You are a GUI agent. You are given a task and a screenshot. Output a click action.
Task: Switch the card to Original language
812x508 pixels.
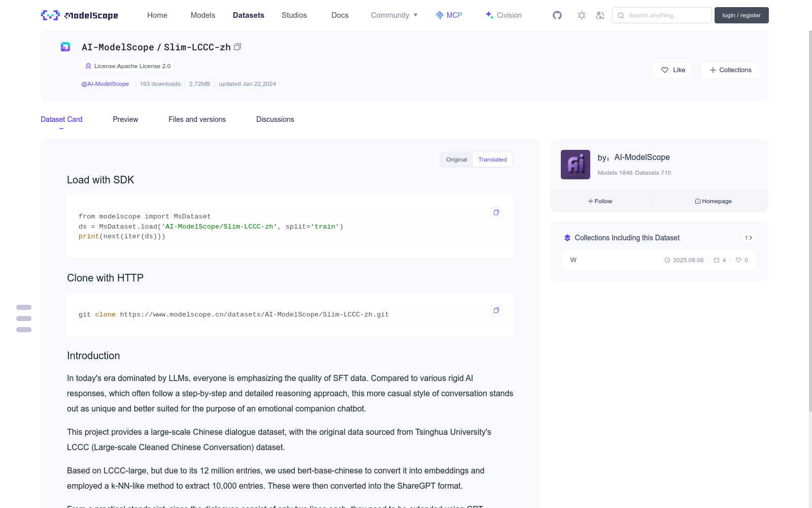(x=457, y=160)
